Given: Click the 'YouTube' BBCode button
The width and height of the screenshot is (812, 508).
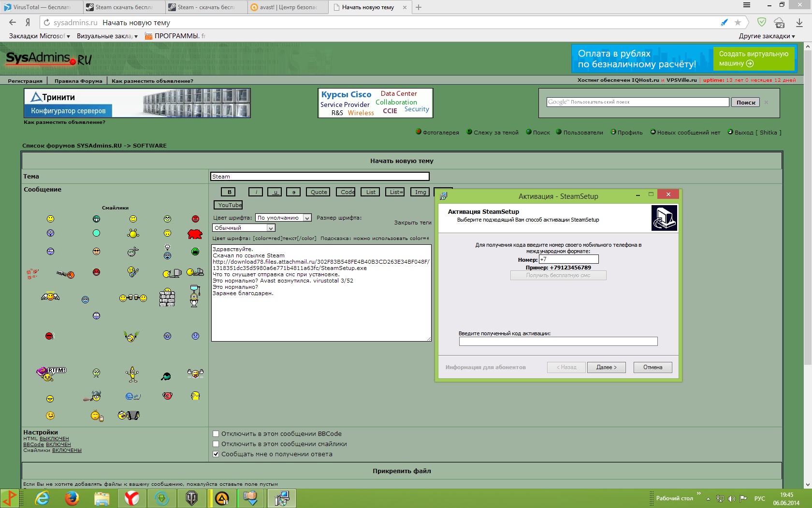Looking at the screenshot, I should [228, 205].
